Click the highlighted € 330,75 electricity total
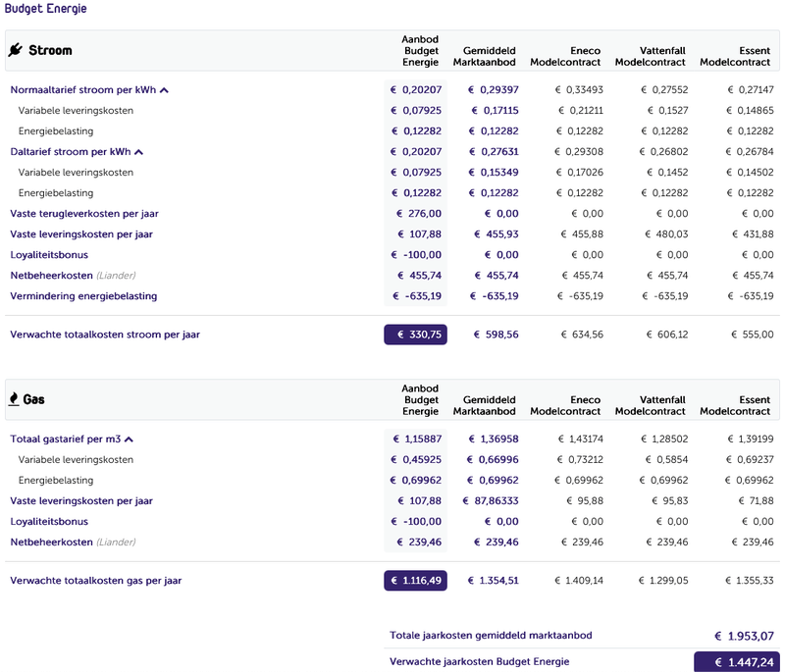The height and width of the screenshot is (672, 785). (x=415, y=335)
